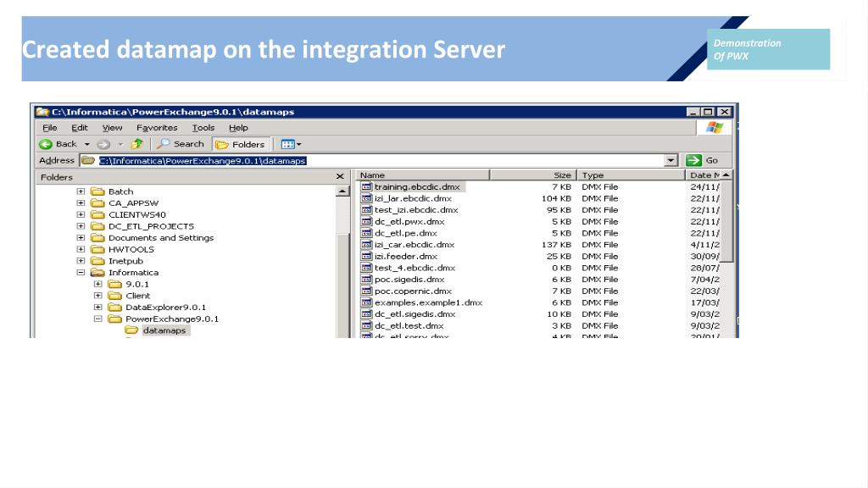Expand the DC_ETL_PROJECTS folder node
The image size is (868, 488).
[x=81, y=226]
